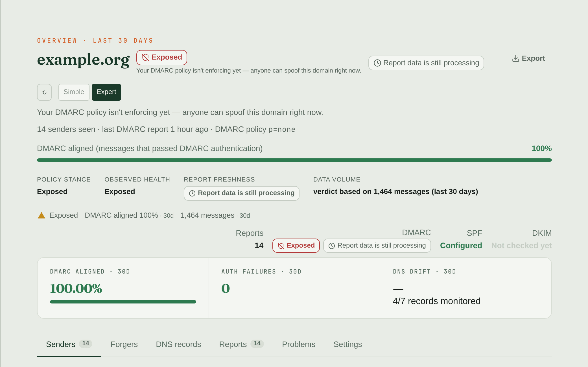
Task: Click the Export download icon
Action: [515, 58]
